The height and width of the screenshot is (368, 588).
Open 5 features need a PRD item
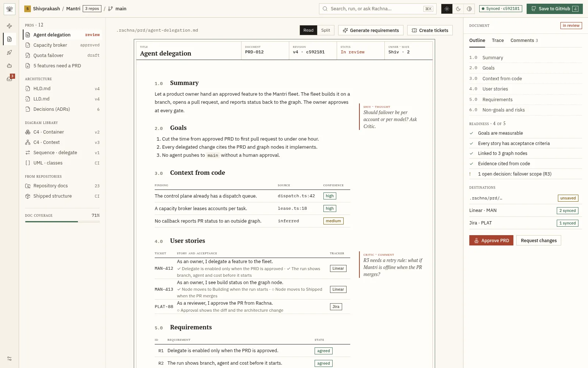pos(62,66)
